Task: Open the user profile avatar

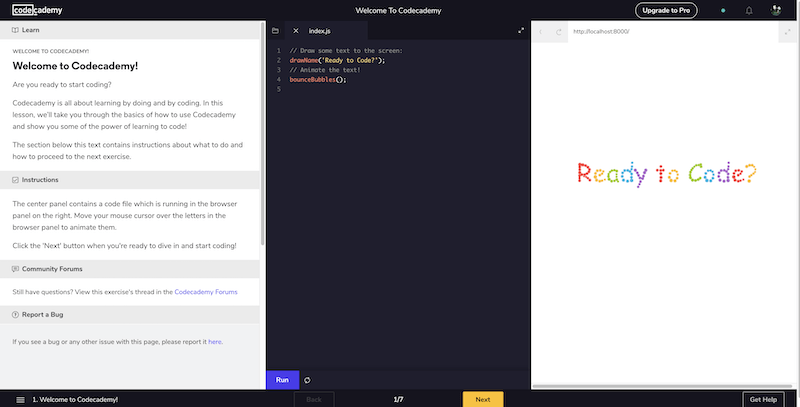Action: click(x=776, y=10)
